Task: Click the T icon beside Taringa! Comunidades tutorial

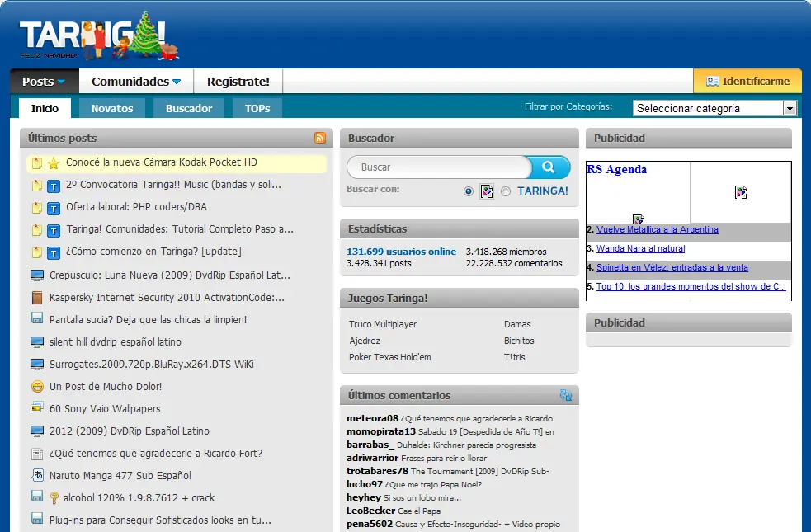Action: [54, 231]
